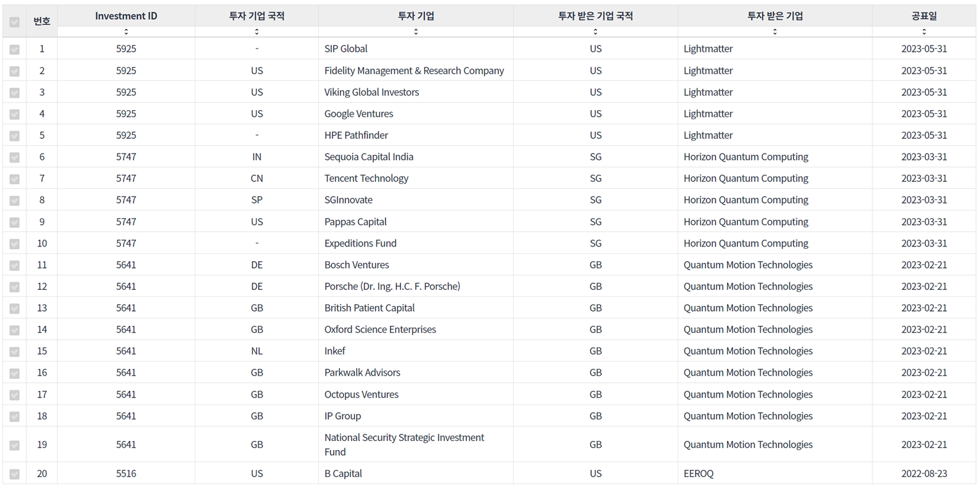Screen dimensions: 980x489
Task: Click the 투자 받은 기업 column header
Action: coord(775,16)
